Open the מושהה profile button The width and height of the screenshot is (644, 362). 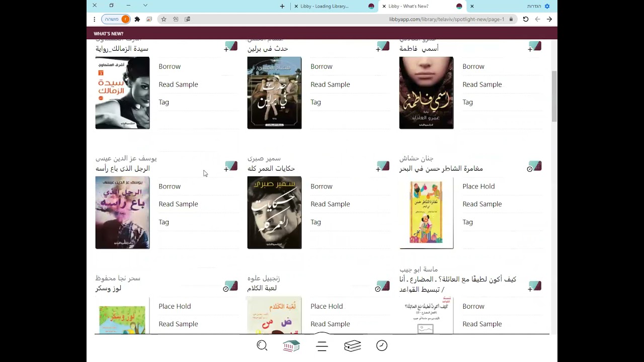point(116,19)
